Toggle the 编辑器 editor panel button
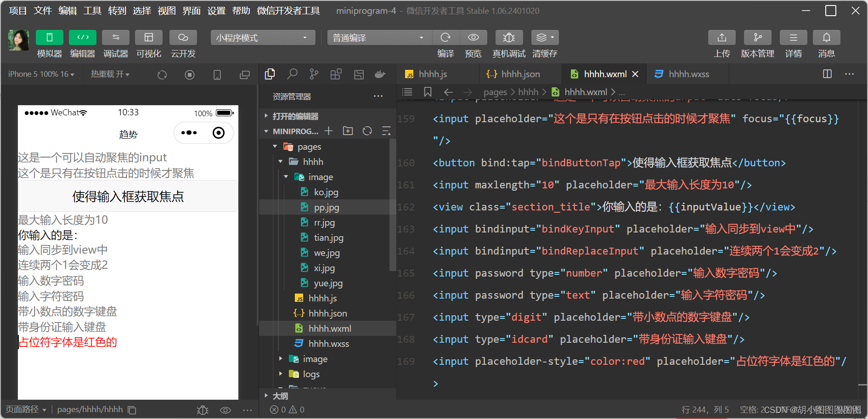The image size is (868, 419). coord(83,37)
